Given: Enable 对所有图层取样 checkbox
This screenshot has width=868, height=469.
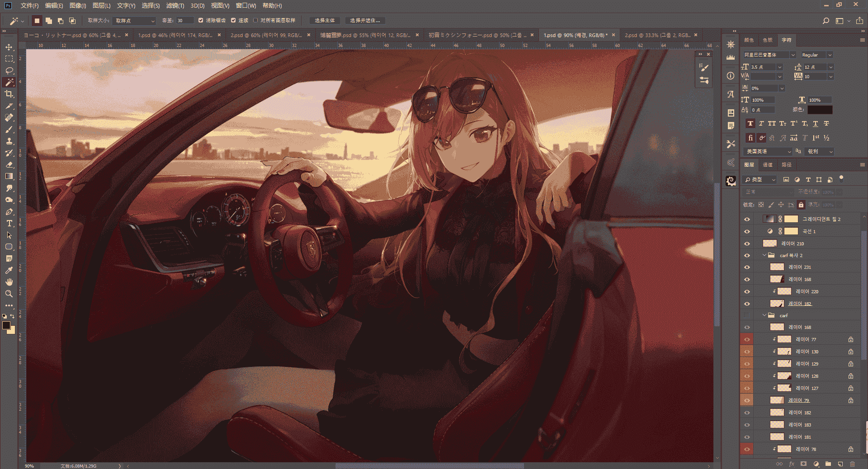Looking at the screenshot, I should point(255,20).
